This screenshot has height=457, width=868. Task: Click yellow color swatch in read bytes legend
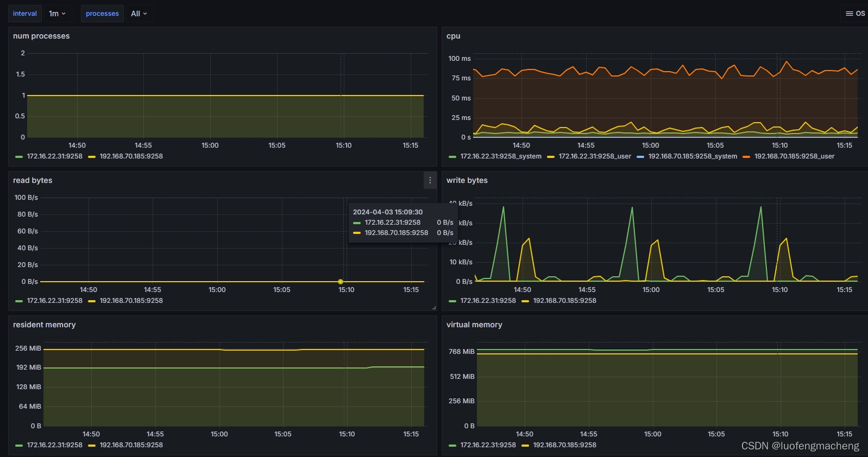[92, 301]
